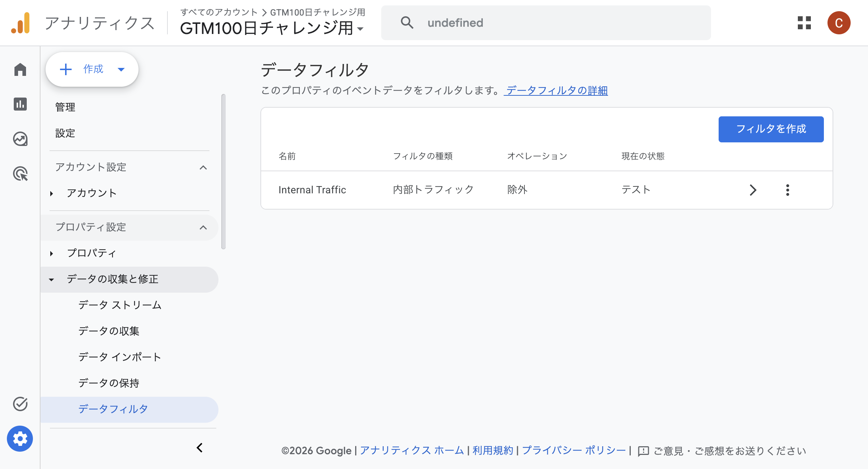Click the feedback speech bubble icon
The image size is (868, 469).
643,451
